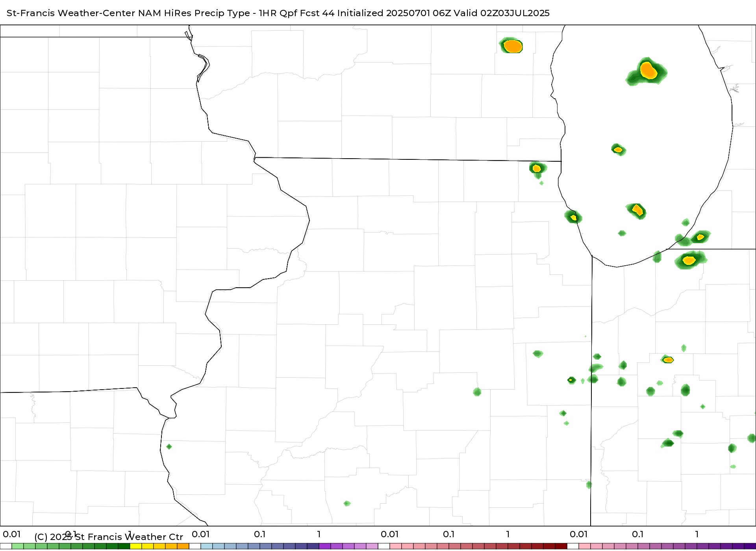Pick the darkest maroon swatch ending red scale

pos(561,546)
